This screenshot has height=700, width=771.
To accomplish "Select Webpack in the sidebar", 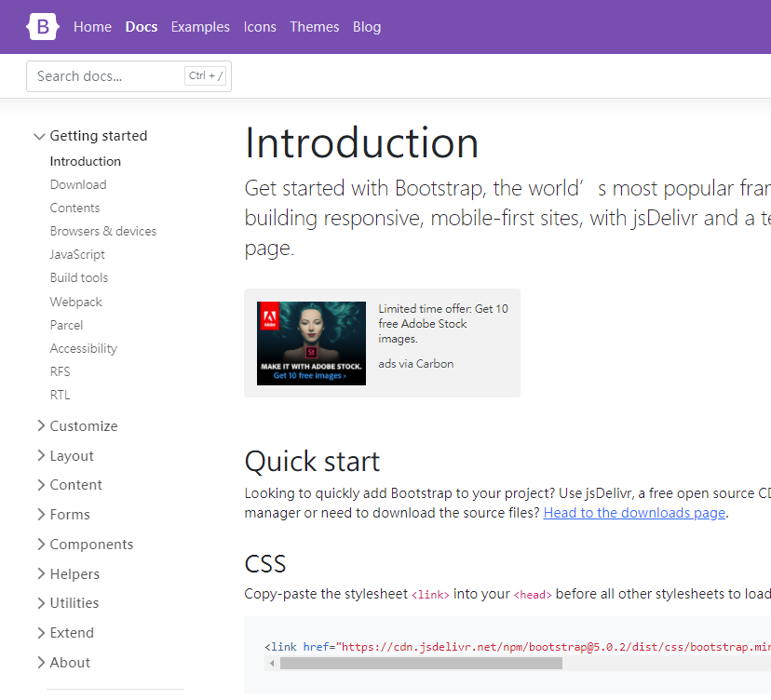I will coord(75,302).
